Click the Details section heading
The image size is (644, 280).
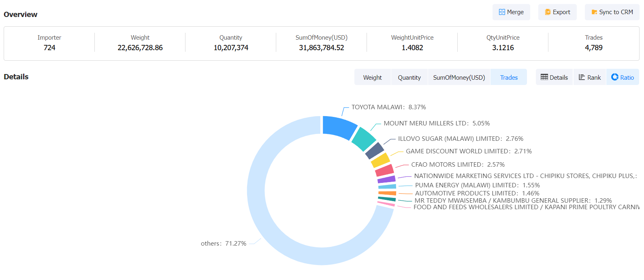coord(16,77)
